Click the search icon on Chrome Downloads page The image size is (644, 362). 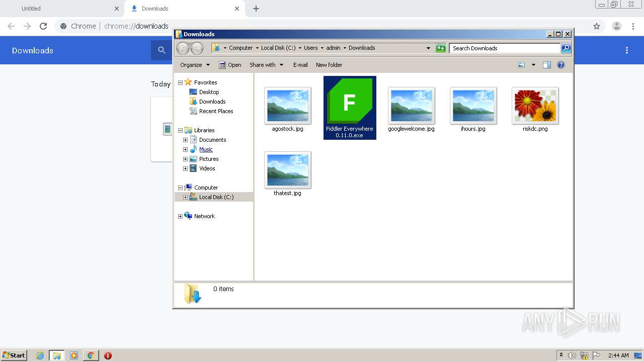[162, 50]
